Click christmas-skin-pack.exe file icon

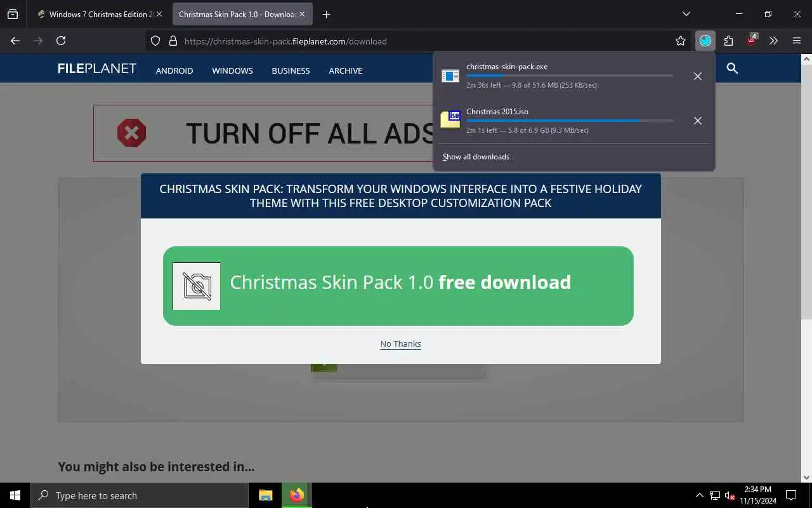pyautogui.click(x=450, y=76)
